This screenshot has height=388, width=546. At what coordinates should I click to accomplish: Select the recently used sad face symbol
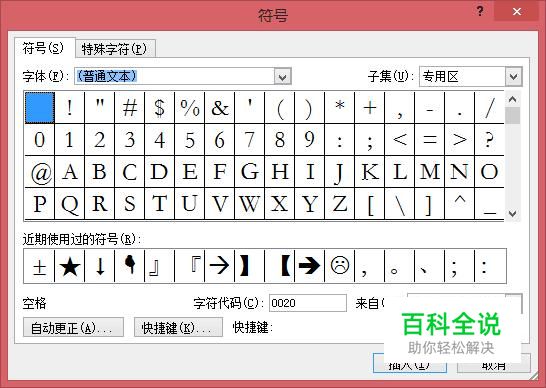(340, 266)
